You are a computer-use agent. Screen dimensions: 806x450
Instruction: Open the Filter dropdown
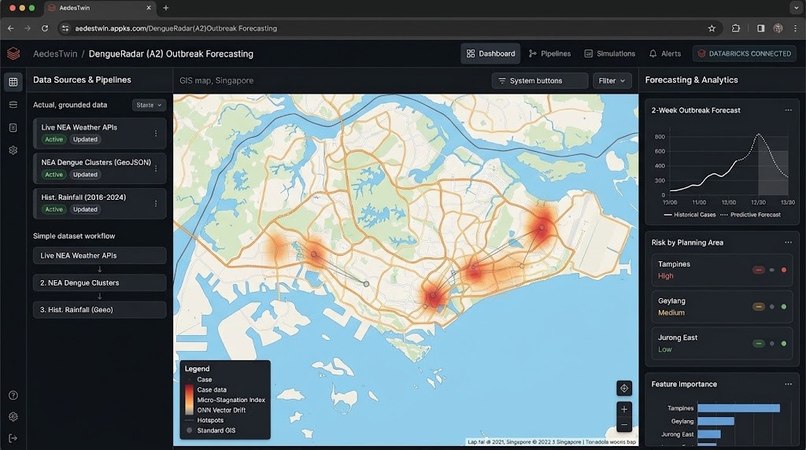click(612, 81)
